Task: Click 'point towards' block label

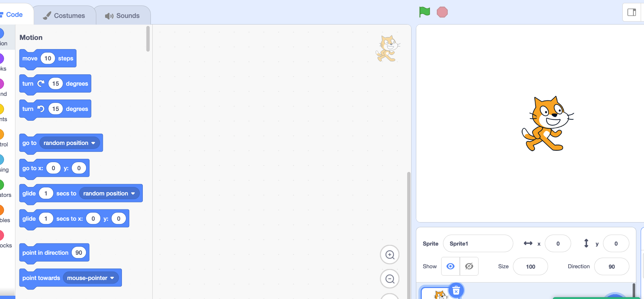Action: point(41,278)
